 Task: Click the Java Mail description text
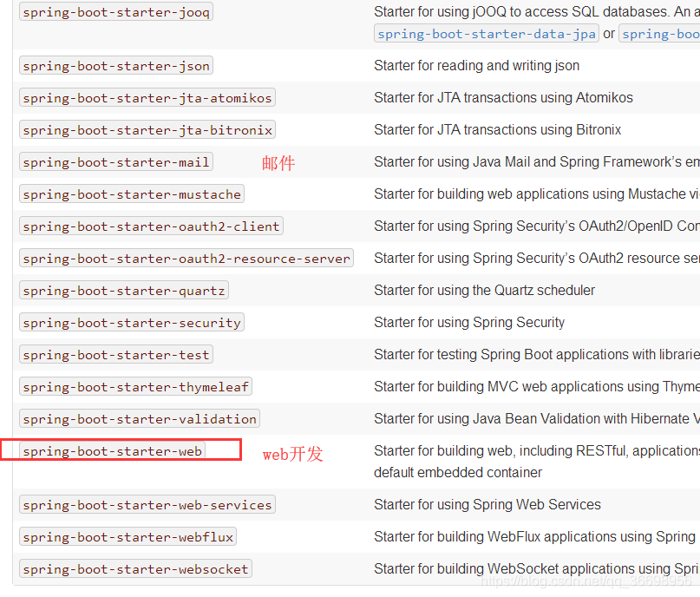(x=537, y=162)
